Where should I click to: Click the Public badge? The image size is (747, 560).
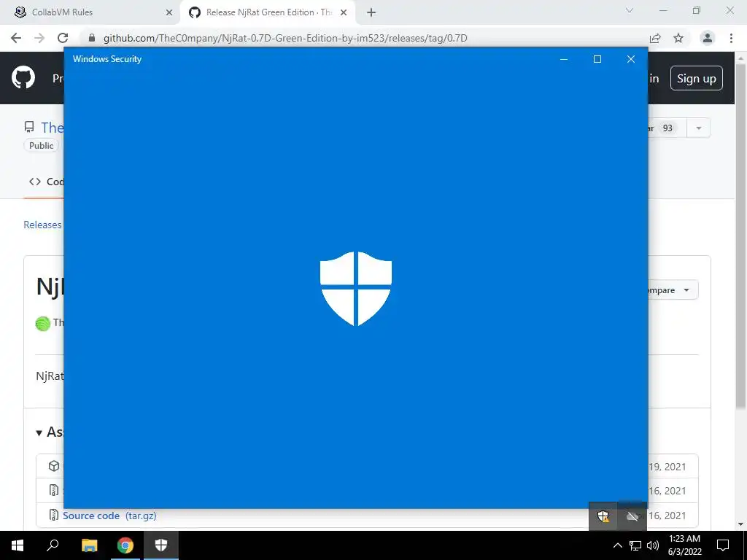coord(41,146)
